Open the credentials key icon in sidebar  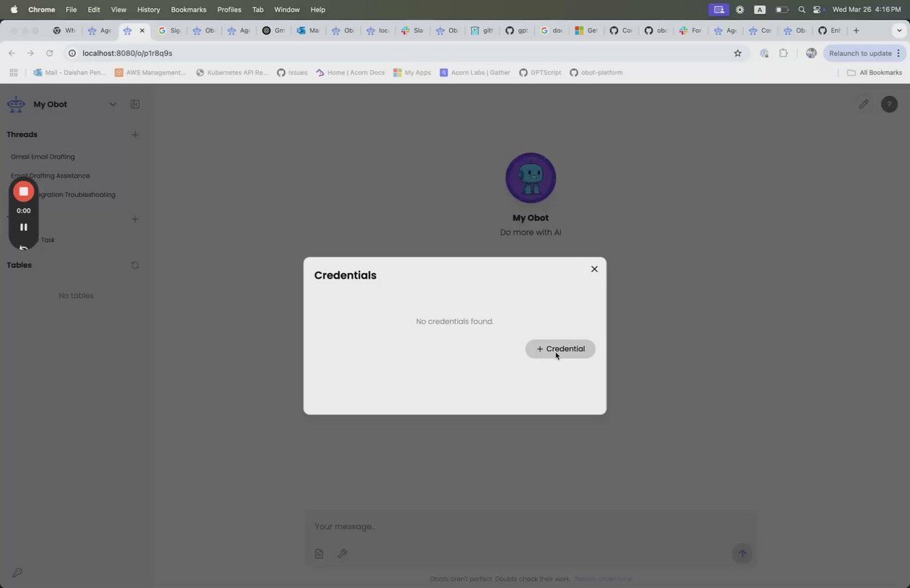[x=17, y=573]
